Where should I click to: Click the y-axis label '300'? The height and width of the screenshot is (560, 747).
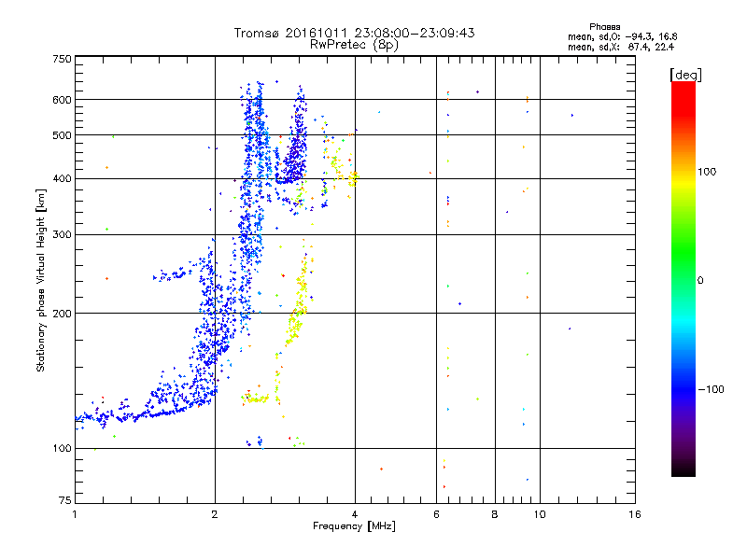[62, 234]
